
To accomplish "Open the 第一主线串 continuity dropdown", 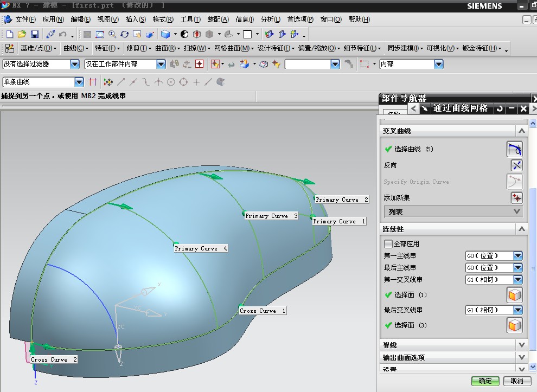I will click(517, 256).
